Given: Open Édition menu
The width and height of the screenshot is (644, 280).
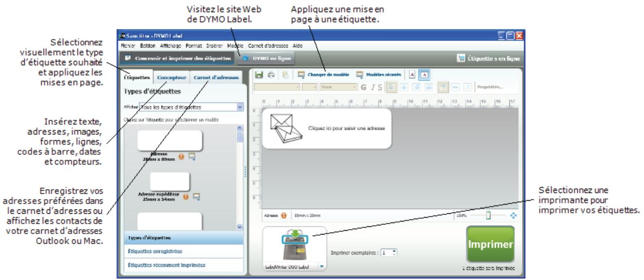Looking at the screenshot, I should pos(147,45).
